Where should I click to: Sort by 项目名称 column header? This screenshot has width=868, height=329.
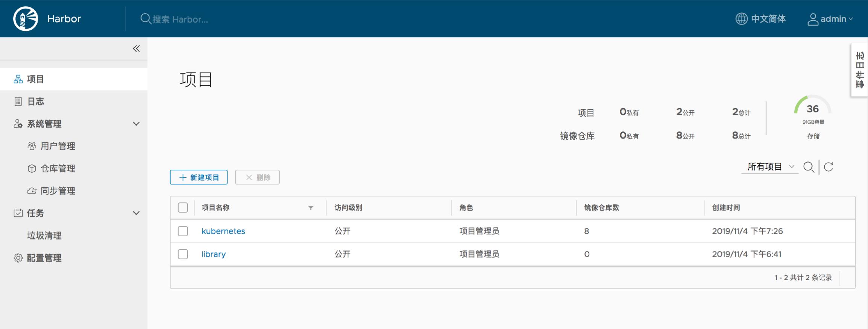pos(215,208)
